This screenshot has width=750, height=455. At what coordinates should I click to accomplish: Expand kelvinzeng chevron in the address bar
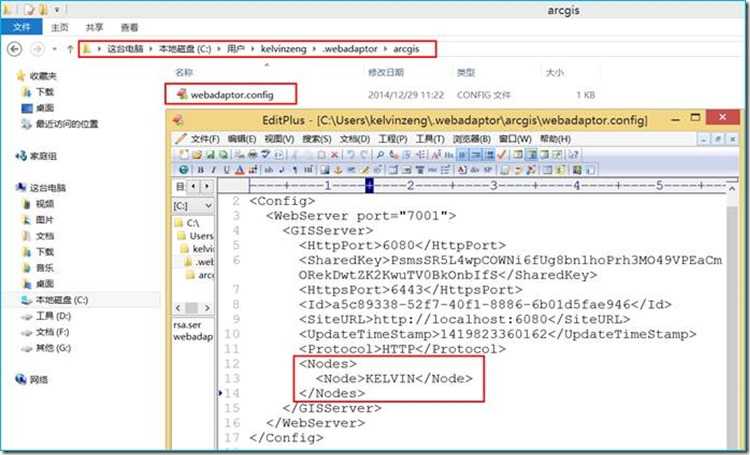pos(314,49)
